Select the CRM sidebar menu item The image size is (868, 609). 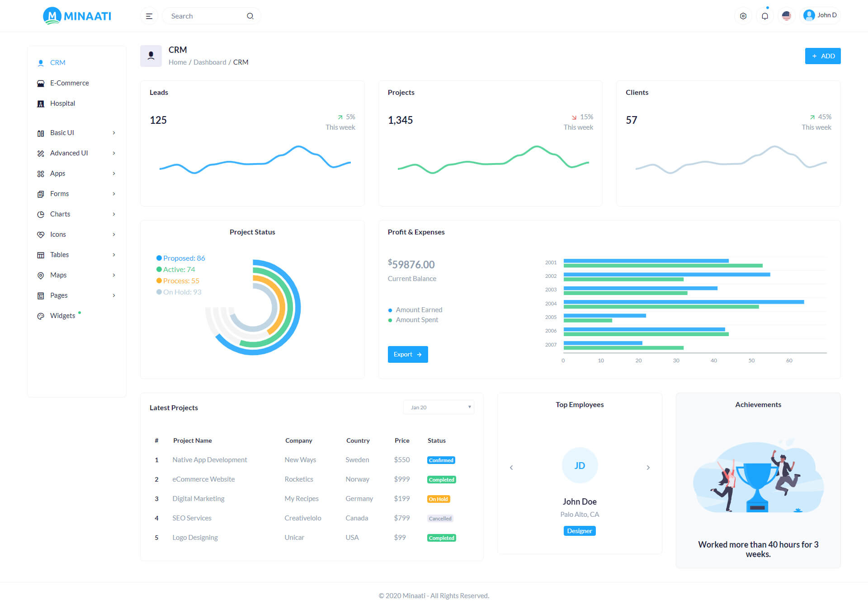tap(57, 63)
